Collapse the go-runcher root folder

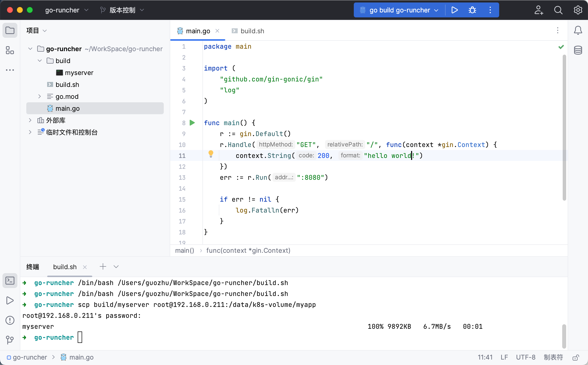(30, 49)
